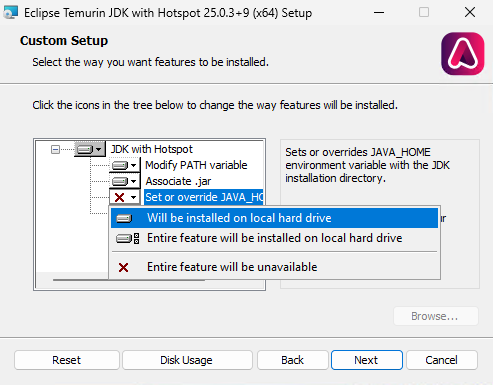Click the horizontal scrollbar in feature tree
The width and height of the screenshot is (493, 385).
click(129, 280)
